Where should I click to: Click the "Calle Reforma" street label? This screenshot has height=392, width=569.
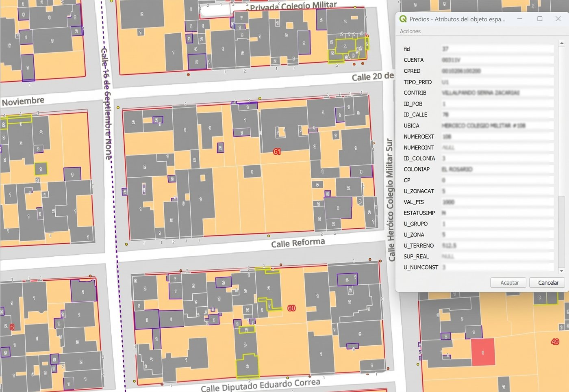click(x=298, y=243)
